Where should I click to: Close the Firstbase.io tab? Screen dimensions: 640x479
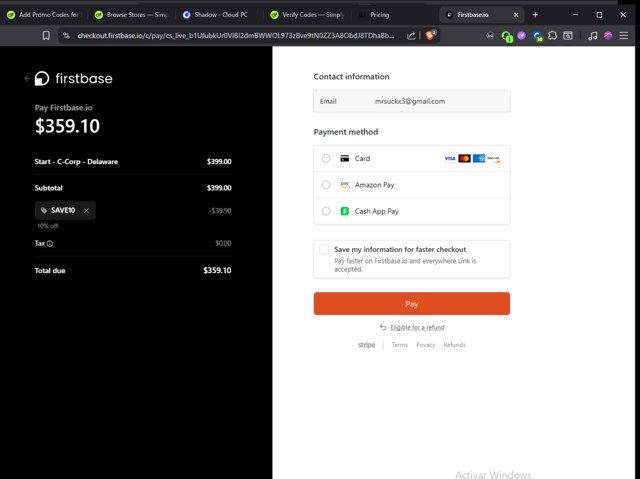coord(516,15)
